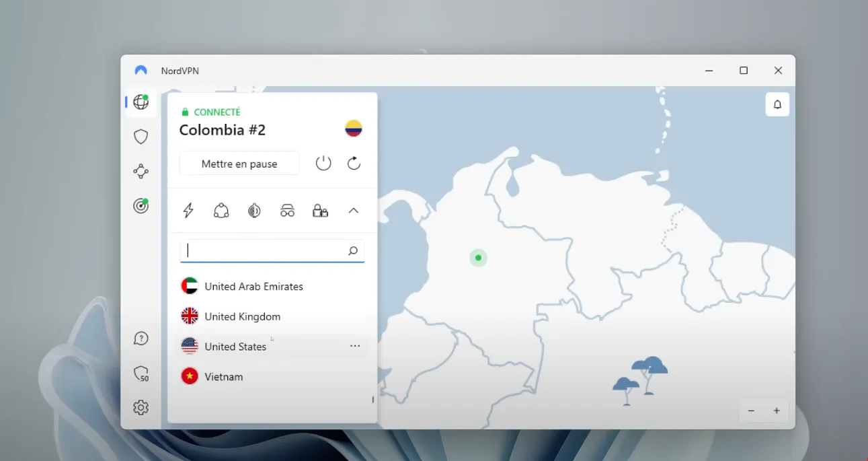Viewport: 868px width, 461px height.
Task: Close the NordVPN window
Action: click(778, 71)
